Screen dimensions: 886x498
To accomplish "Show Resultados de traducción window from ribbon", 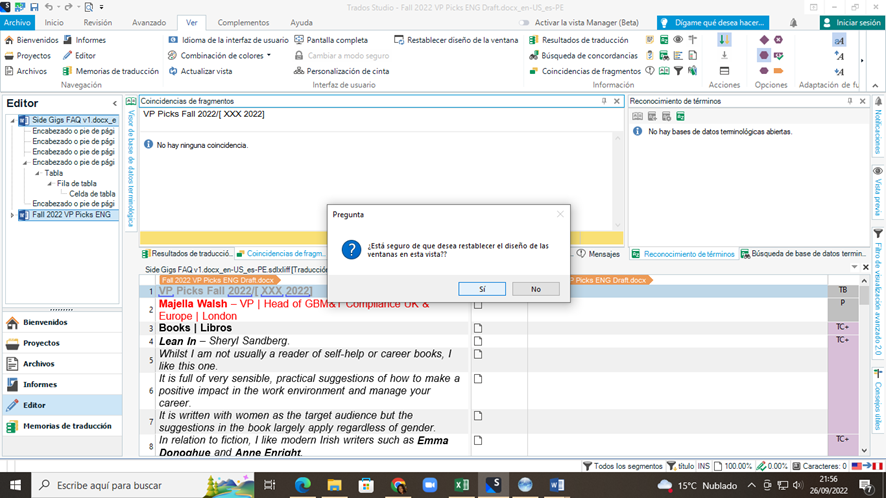I will tap(579, 40).
